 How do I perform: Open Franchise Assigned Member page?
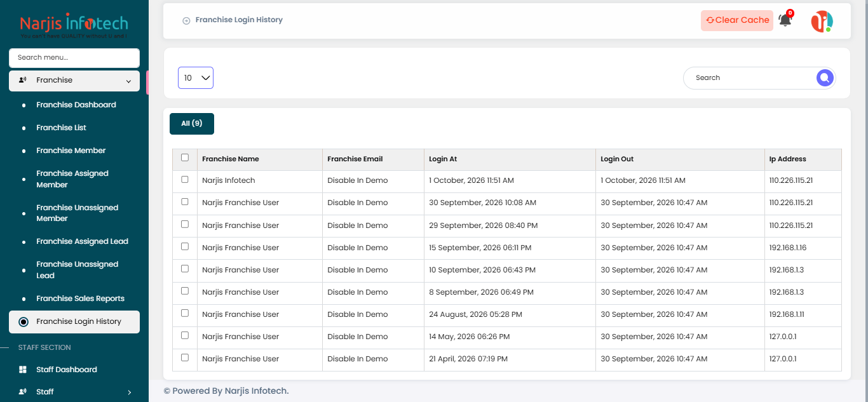pos(72,179)
